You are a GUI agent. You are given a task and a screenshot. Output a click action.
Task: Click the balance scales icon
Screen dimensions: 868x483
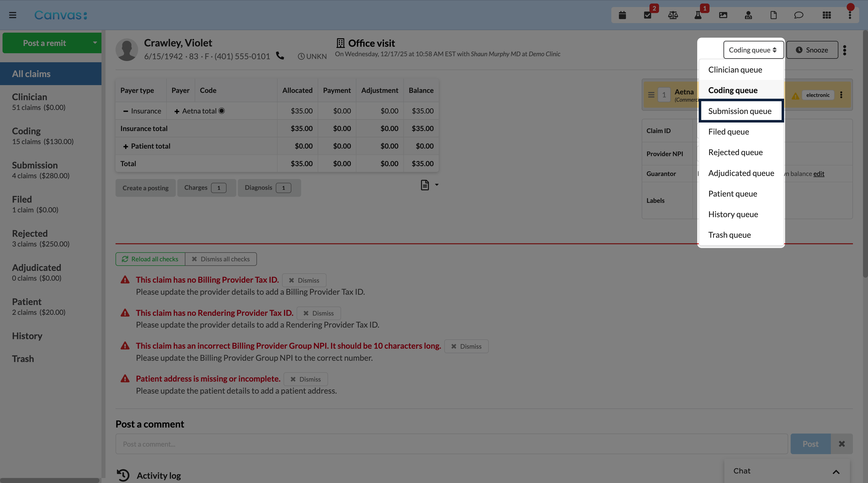[x=673, y=15]
